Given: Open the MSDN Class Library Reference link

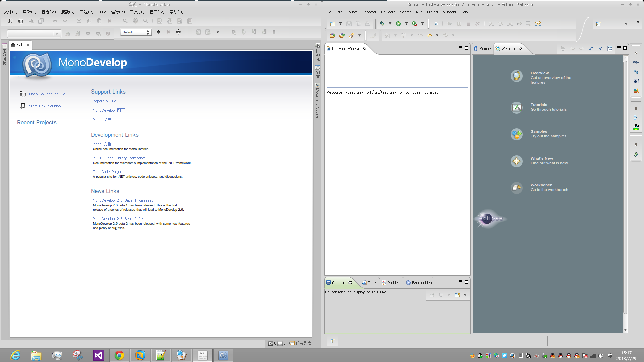Looking at the screenshot, I should (119, 158).
